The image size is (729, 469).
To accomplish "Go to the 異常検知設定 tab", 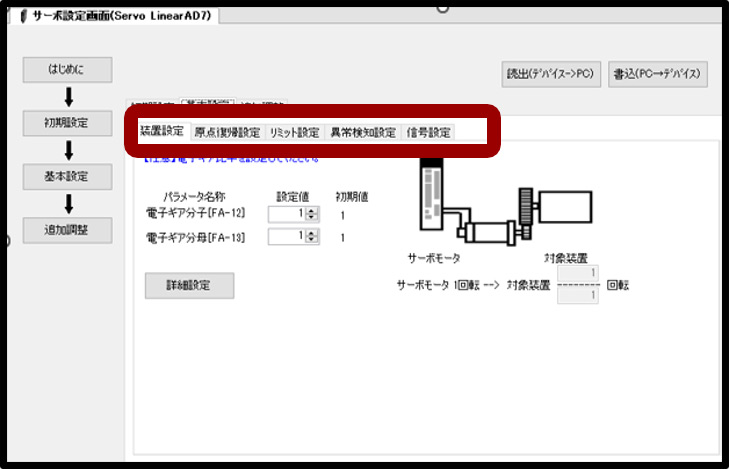I will pyautogui.click(x=363, y=132).
